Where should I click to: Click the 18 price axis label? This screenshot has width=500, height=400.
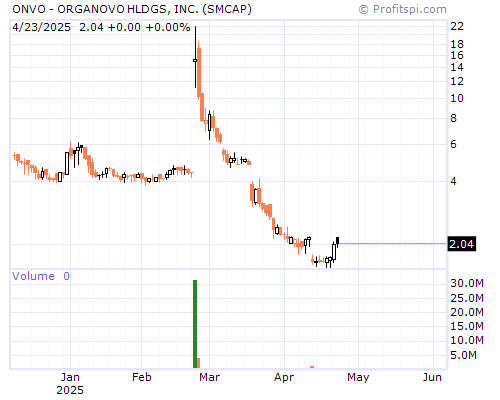(x=457, y=44)
